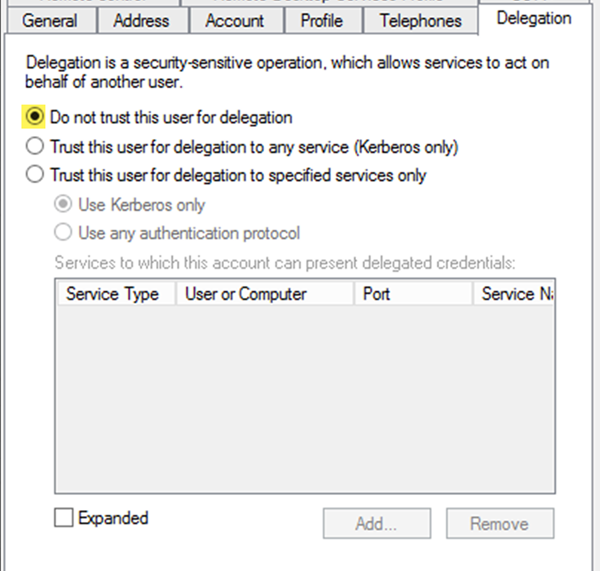Screen dimensions: 600x571
Task: Choose trust for delegation to any service
Action: [x=35, y=147]
